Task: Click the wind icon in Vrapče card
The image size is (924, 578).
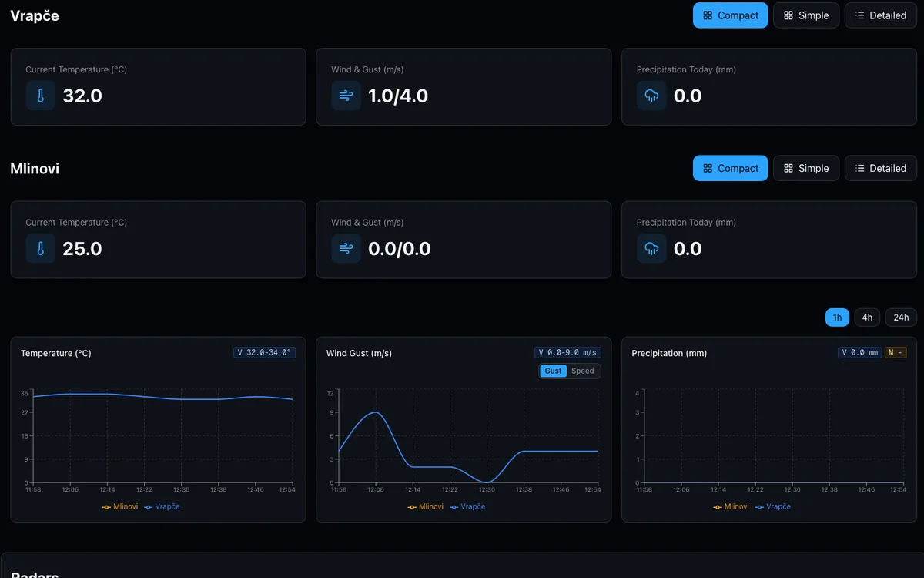Action: 346,96
